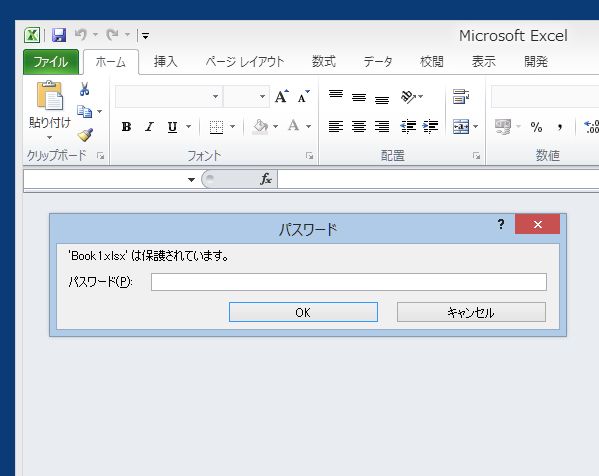Click the Orientation text angle icon
This screenshot has width=599, height=476.
point(408,97)
